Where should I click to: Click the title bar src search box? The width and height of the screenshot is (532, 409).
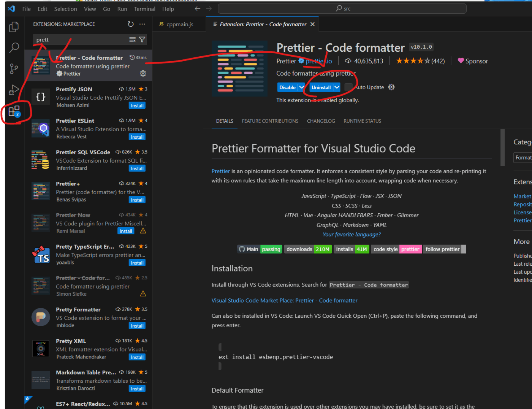coord(342,8)
